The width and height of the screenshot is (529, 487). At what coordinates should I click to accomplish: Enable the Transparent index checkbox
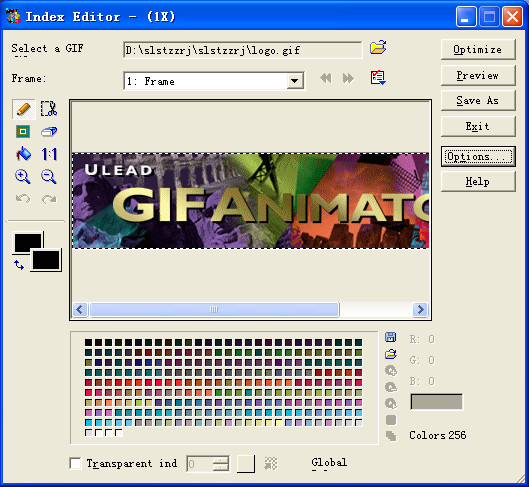click(x=75, y=463)
